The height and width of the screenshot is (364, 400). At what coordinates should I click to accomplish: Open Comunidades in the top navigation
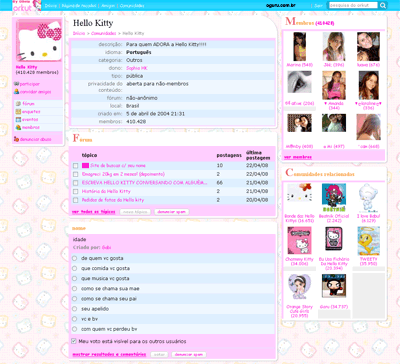(x=132, y=6)
